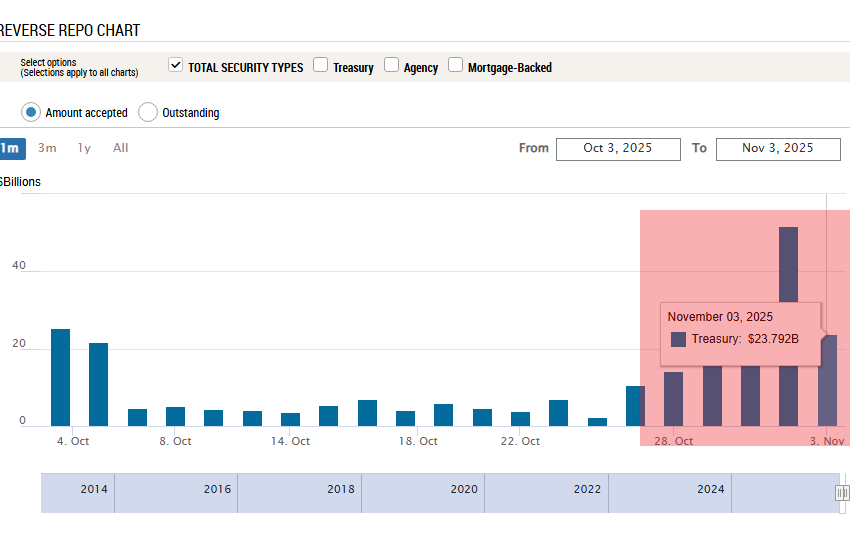Select the Amount accepted radio button

click(31, 112)
